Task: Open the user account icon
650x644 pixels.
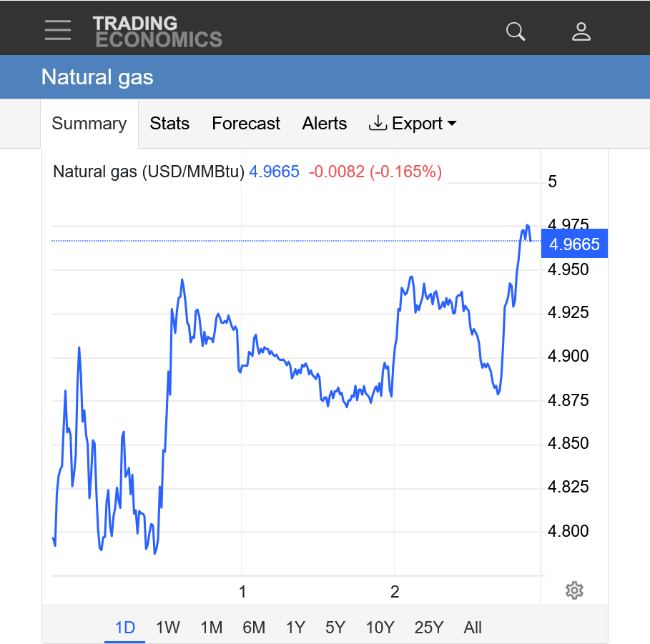Action: coord(581,31)
